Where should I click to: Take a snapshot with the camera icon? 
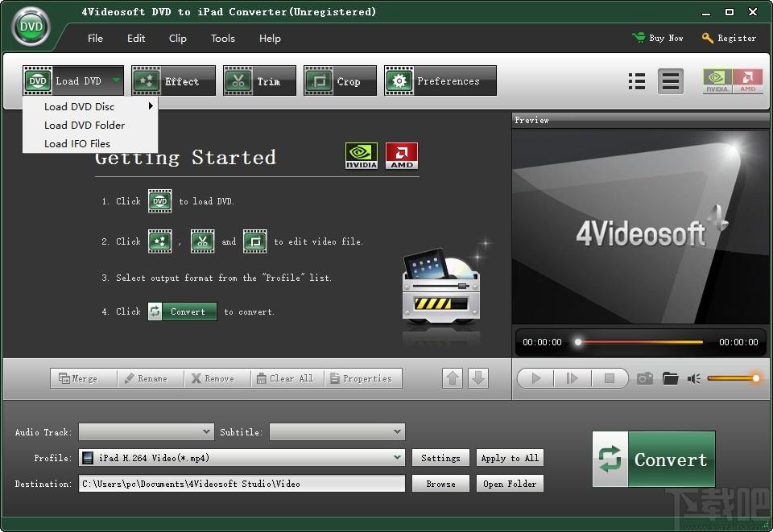pos(644,378)
